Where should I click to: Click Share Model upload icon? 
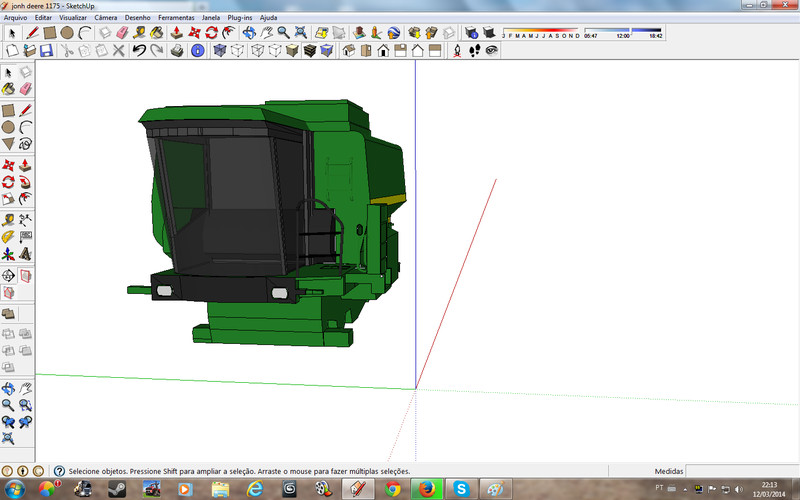pyautogui.click(x=431, y=33)
